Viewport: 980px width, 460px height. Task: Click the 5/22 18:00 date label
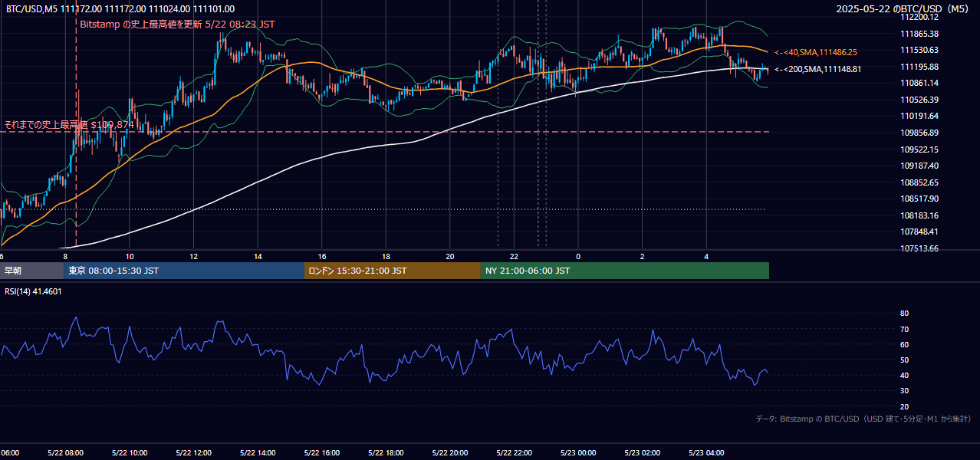pyautogui.click(x=385, y=452)
